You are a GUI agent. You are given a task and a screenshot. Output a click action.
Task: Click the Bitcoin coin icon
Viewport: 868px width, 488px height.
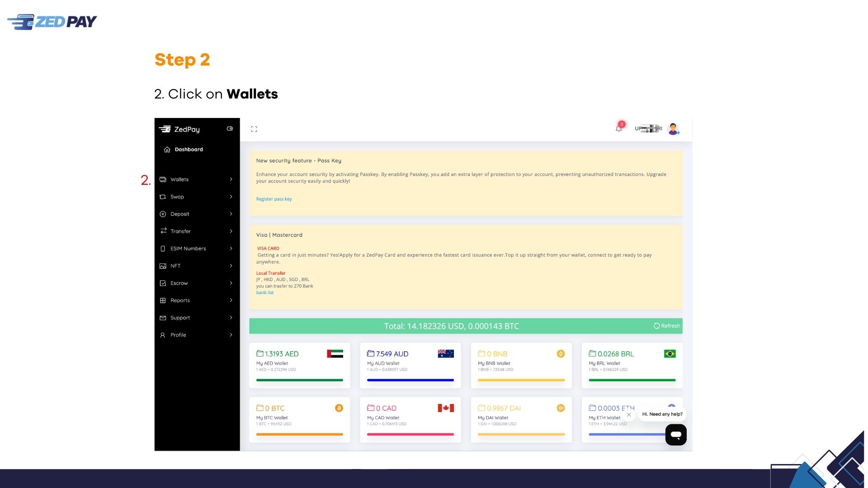pos(339,408)
